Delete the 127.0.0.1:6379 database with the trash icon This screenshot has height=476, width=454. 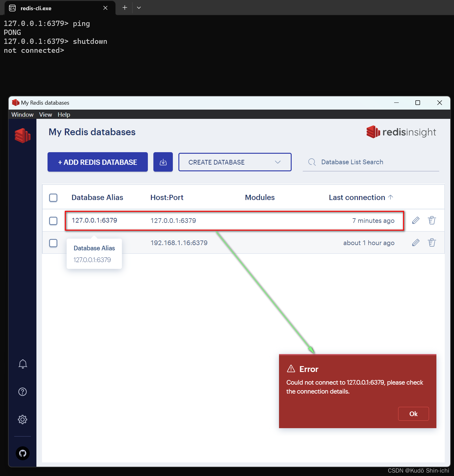tap(432, 220)
